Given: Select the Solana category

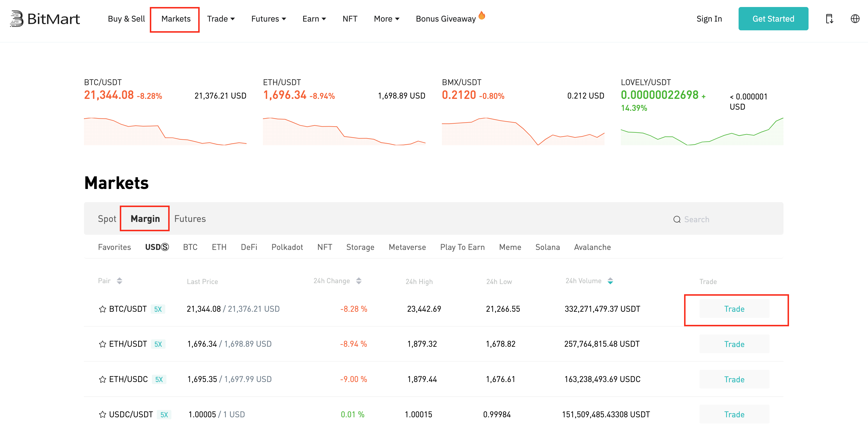Looking at the screenshot, I should point(548,247).
